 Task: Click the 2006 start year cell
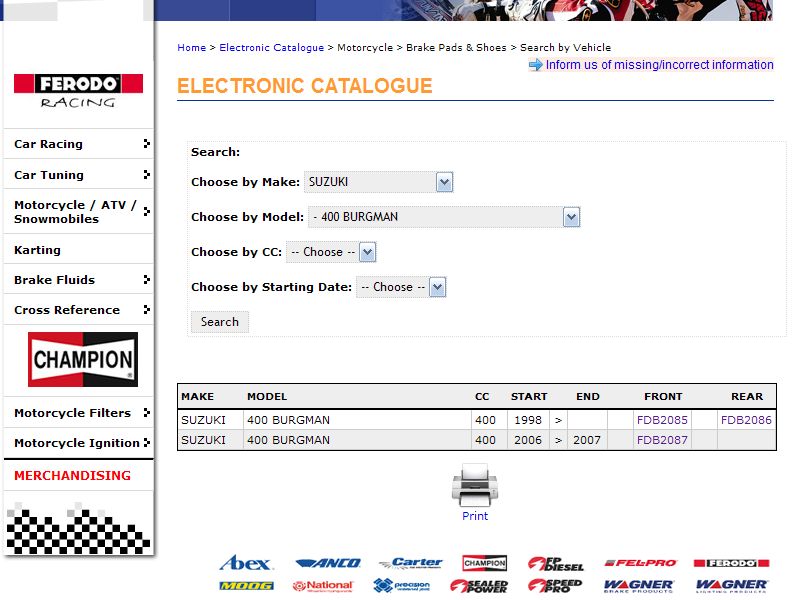click(528, 440)
